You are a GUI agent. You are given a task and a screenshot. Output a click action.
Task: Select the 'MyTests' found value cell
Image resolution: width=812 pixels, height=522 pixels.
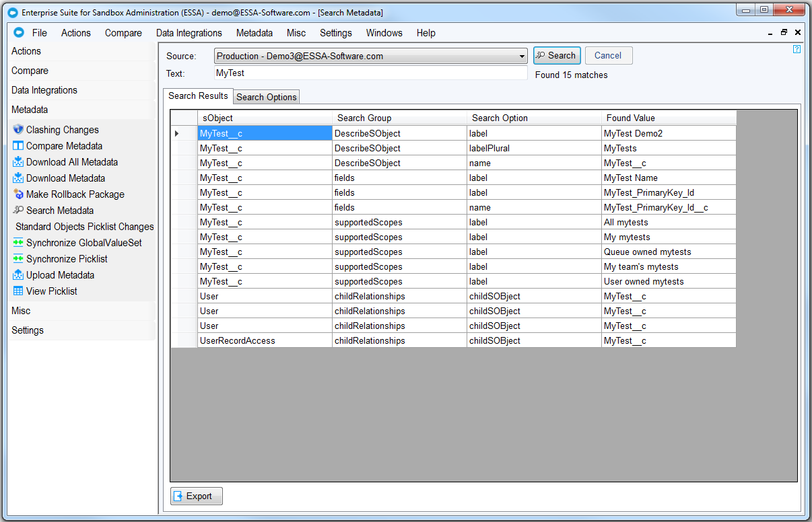click(669, 148)
